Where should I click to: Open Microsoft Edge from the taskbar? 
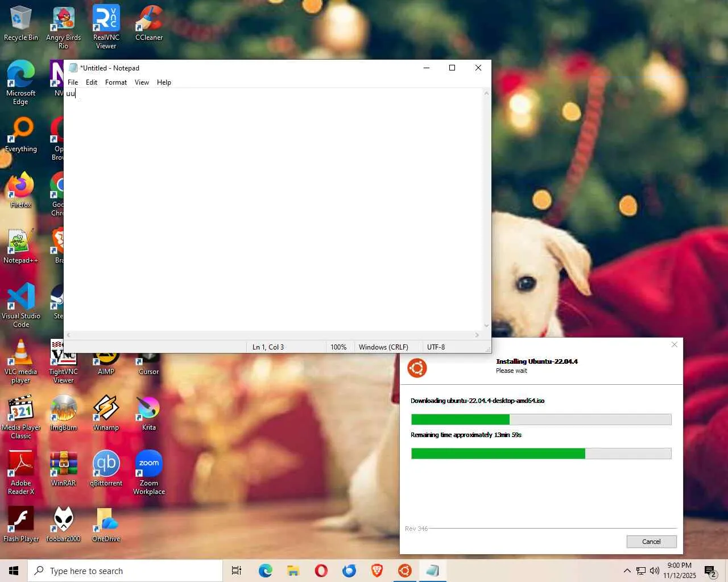[x=265, y=571]
